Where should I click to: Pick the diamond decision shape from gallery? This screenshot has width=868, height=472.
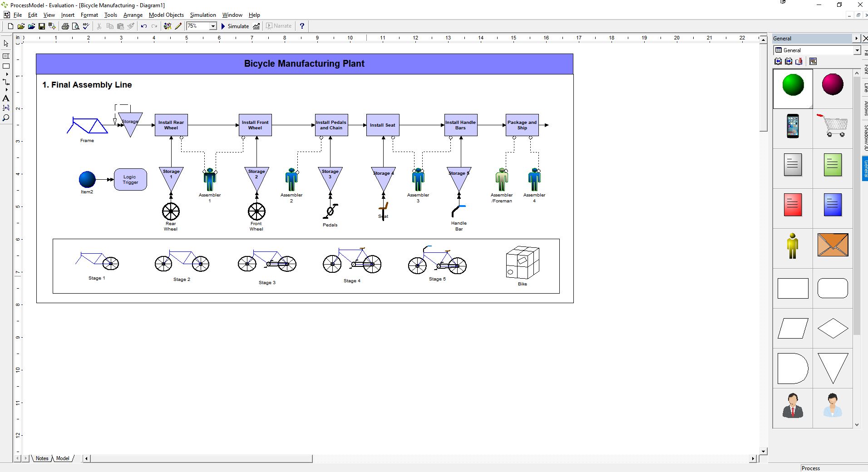[x=833, y=328]
